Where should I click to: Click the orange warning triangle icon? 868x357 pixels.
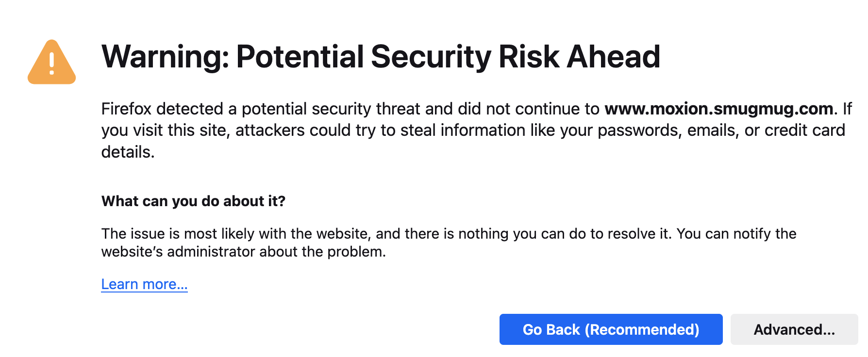pos(52,63)
